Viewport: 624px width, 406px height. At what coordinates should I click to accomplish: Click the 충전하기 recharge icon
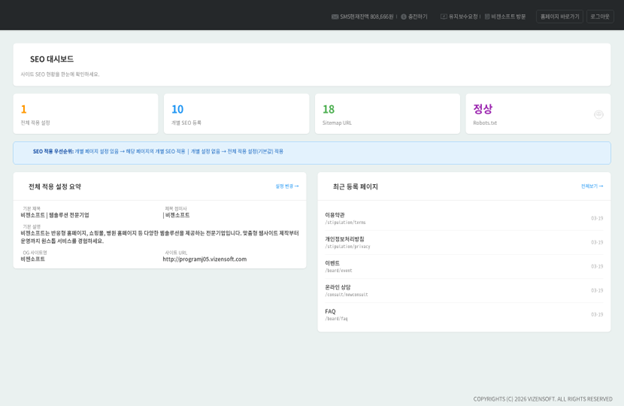click(x=404, y=17)
